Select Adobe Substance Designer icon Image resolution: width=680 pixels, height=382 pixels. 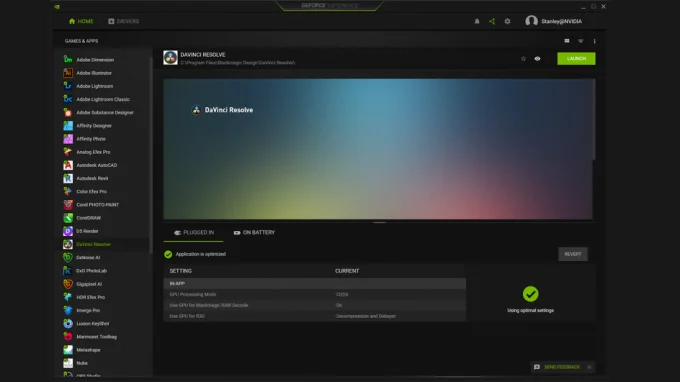tap(68, 112)
